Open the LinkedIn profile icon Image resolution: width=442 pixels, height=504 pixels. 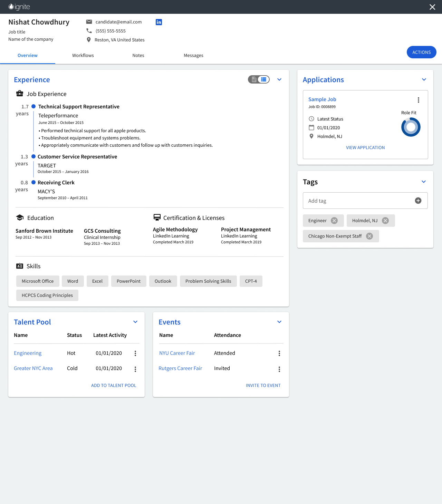tap(159, 22)
